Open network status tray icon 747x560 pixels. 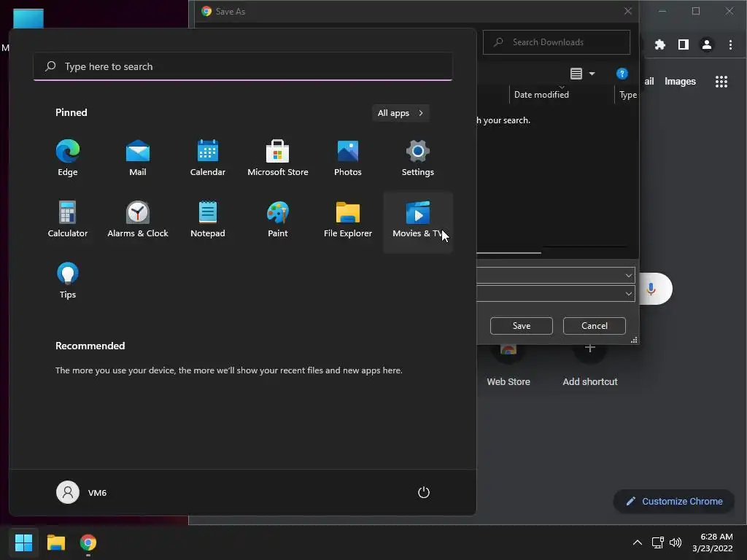(x=658, y=542)
